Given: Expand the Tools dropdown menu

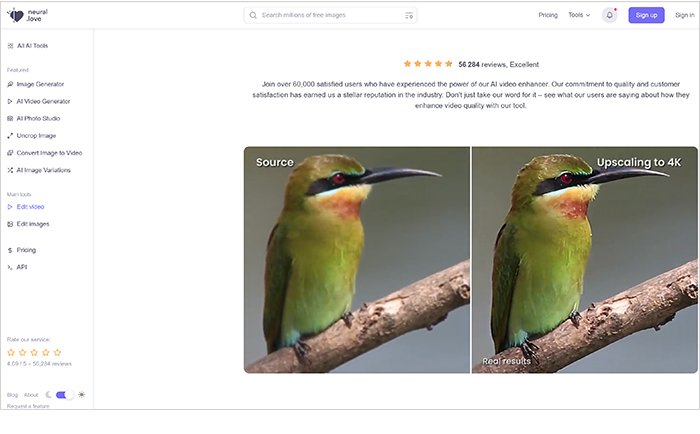Looking at the screenshot, I should click(579, 15).
